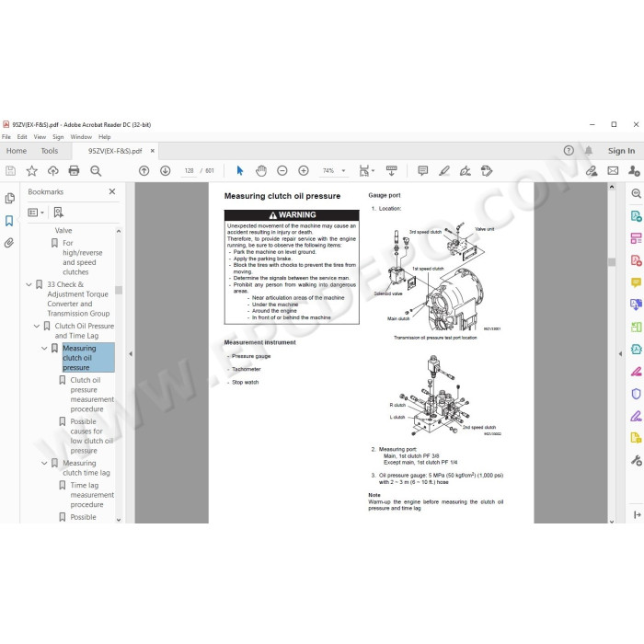This screenshot has height=644, width=644.
Task: Click the document vertical scrollbar thumb
Action: pos(612,262)
